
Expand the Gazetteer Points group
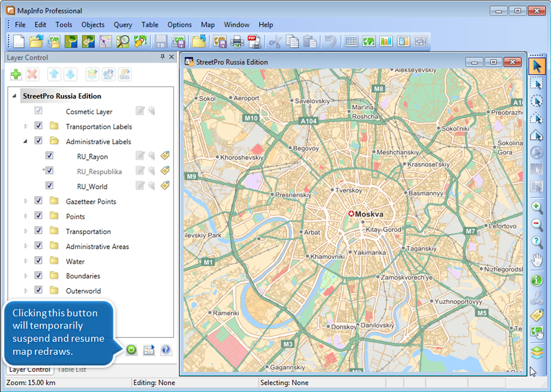25,201
